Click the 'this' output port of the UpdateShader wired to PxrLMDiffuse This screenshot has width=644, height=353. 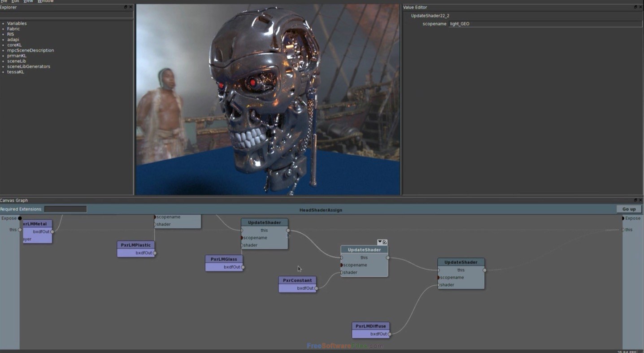click(x=485, y=270)
